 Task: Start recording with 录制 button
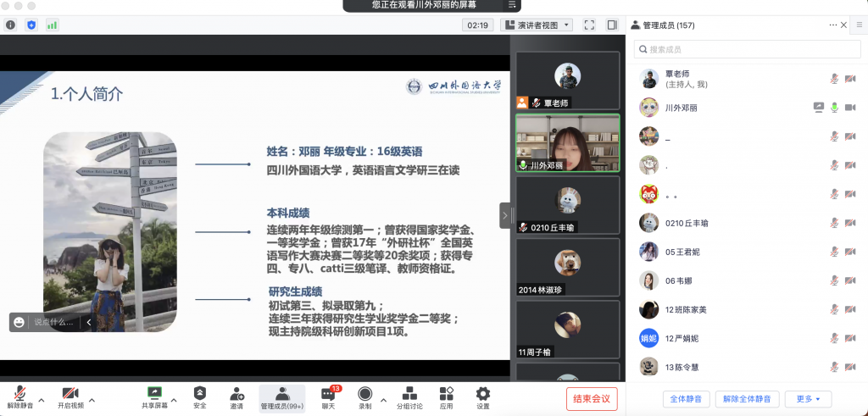pos(364,397)
